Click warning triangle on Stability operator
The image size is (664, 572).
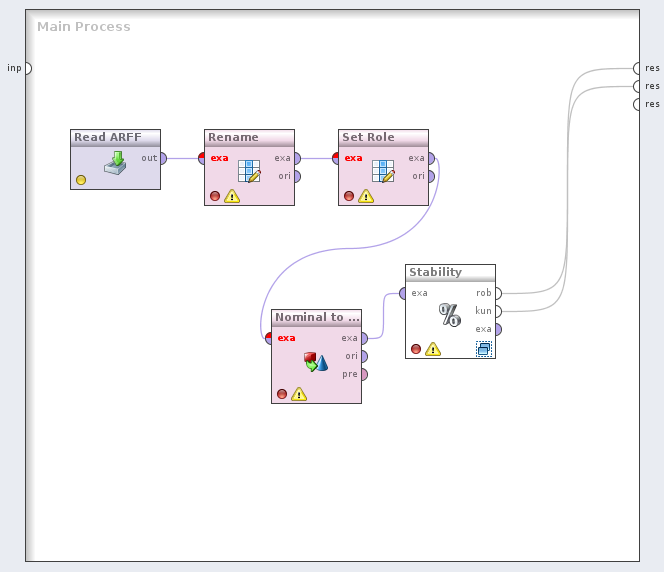point(433,349)
